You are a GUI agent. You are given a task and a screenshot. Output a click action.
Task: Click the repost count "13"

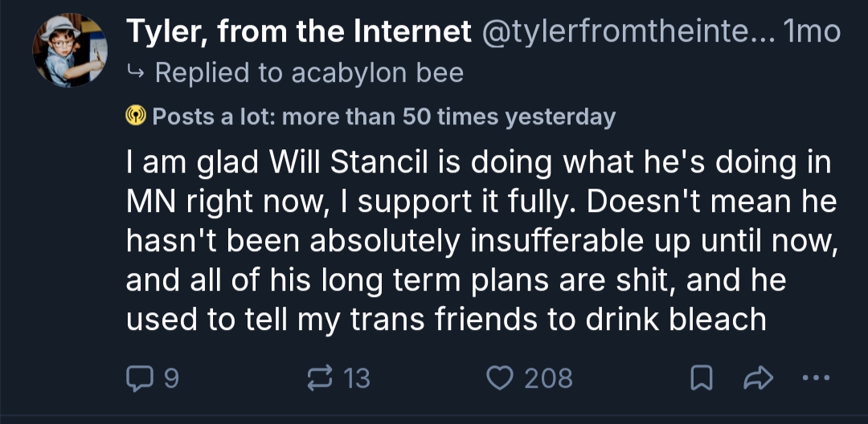[356, 377]
